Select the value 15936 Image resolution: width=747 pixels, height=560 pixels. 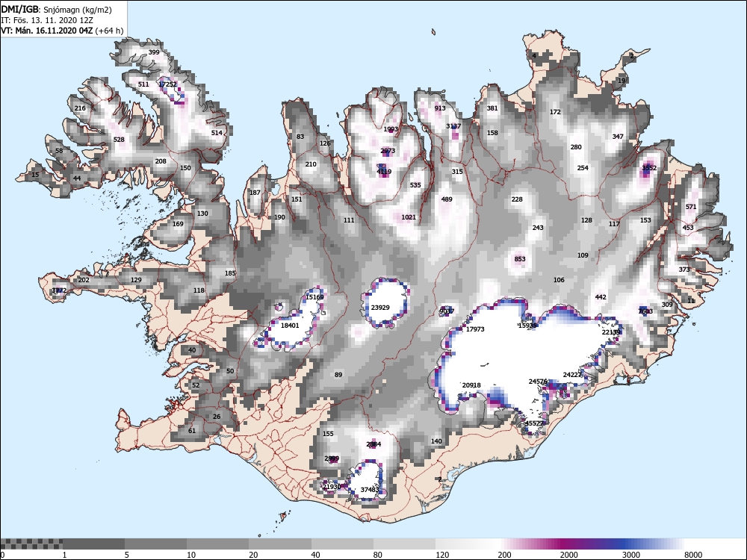[x=527, y=326]
